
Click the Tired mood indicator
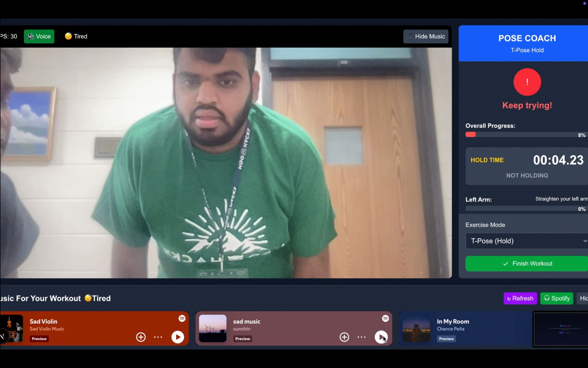tap(76, 36)
